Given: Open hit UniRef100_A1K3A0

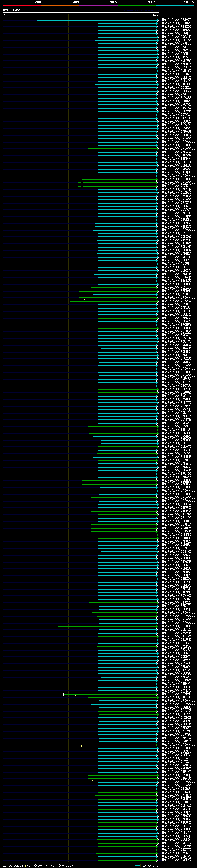Looking at the screenshot, I should 177,60.
